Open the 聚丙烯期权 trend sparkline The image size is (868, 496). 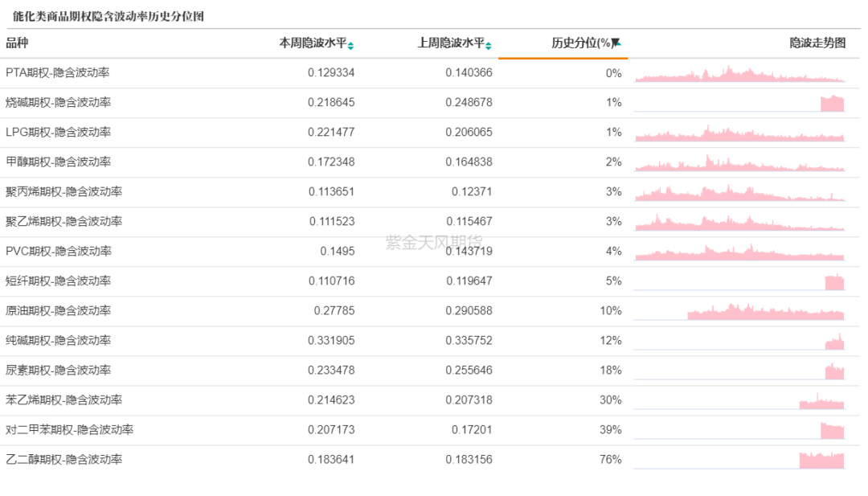coord(739,194)
